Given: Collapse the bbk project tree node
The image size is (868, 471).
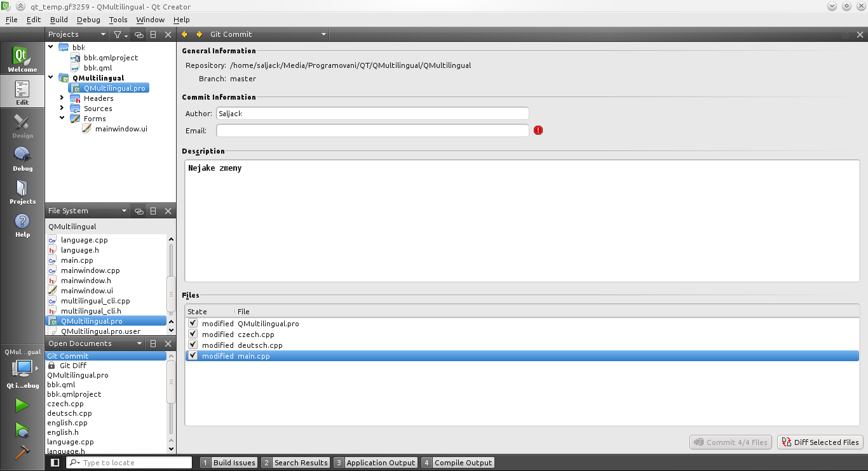Looking at the screenshot, I should [51, 47].
